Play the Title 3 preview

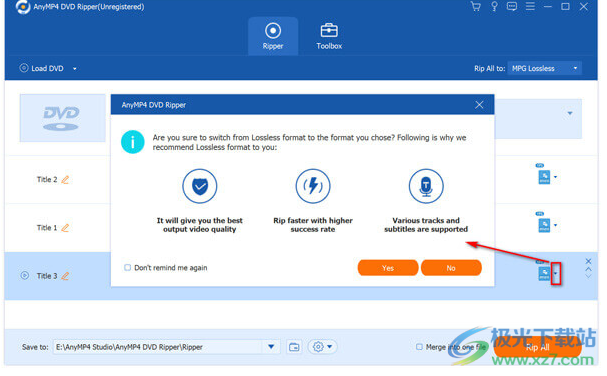(x=24, y=276)
